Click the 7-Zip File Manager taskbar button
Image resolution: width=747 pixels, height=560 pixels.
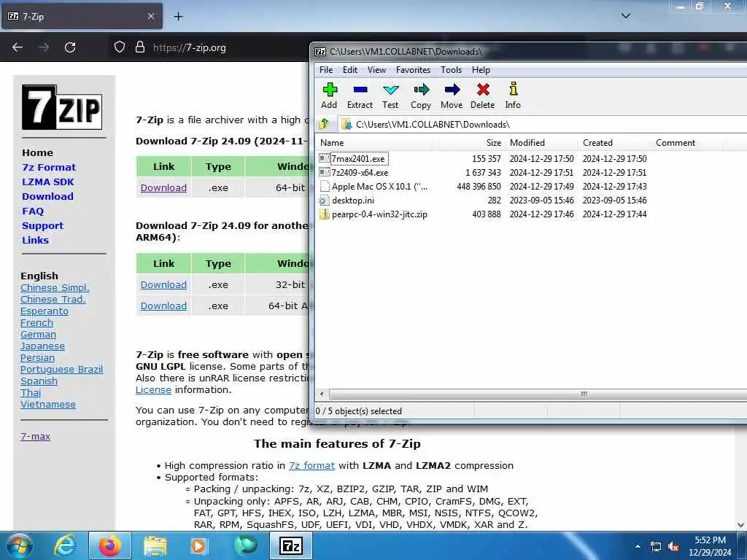coord(291,545)
